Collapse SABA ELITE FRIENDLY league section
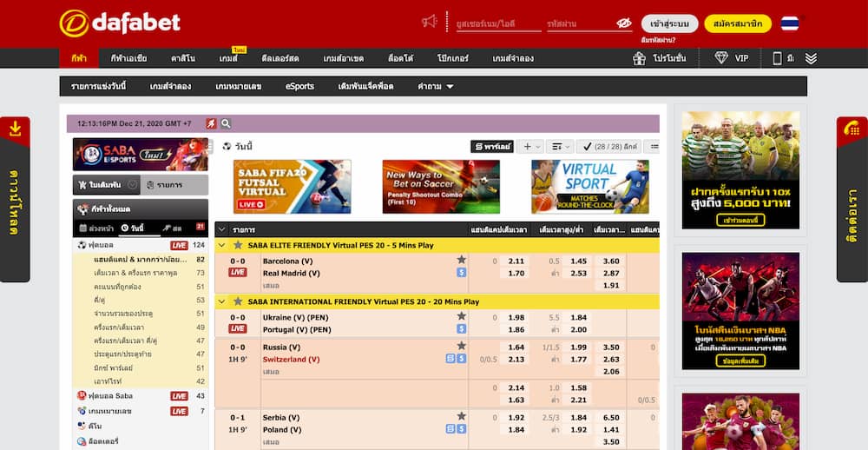 pos(222,245)
